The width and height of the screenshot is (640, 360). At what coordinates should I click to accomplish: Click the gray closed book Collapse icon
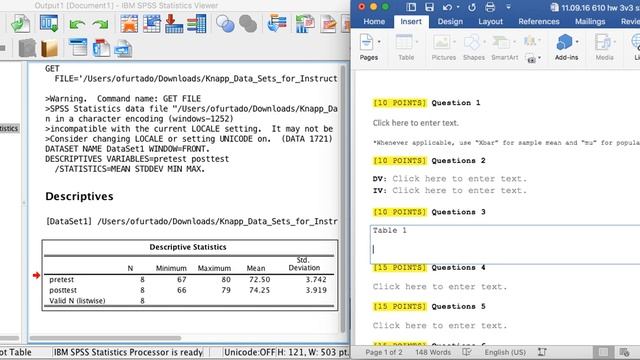click(27, 48)
